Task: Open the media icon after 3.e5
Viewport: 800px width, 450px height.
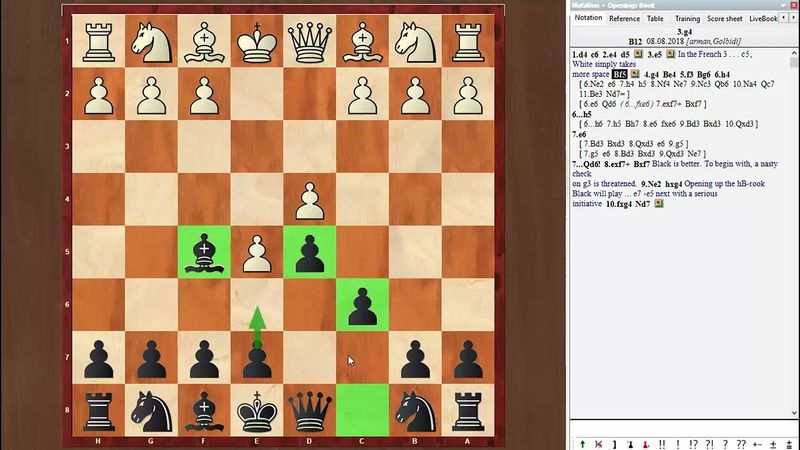Action: click(670, 54)
